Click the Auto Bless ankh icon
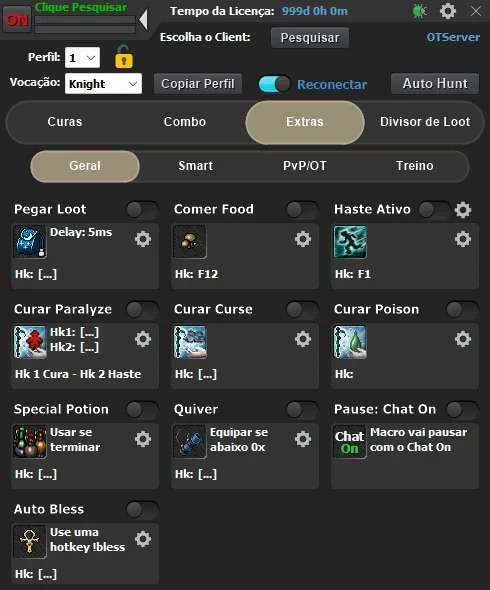The height and width of the screenshot is (590, 490). point(30,542)
